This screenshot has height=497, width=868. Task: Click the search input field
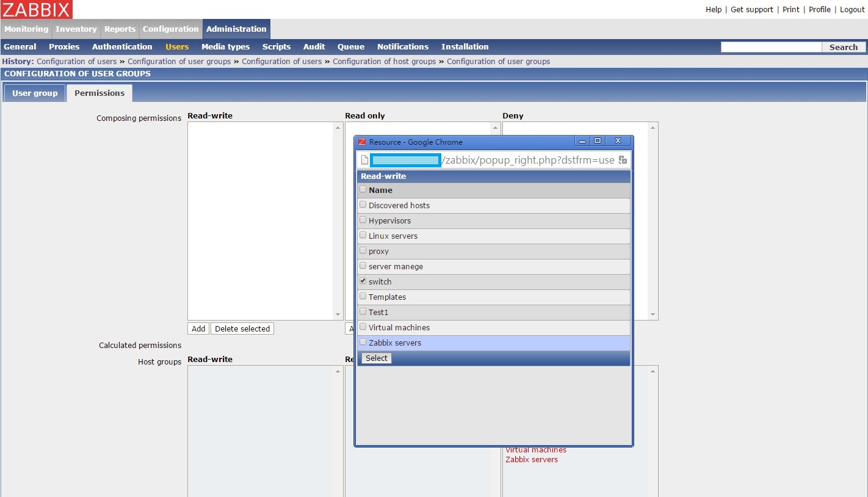[770, 47]
